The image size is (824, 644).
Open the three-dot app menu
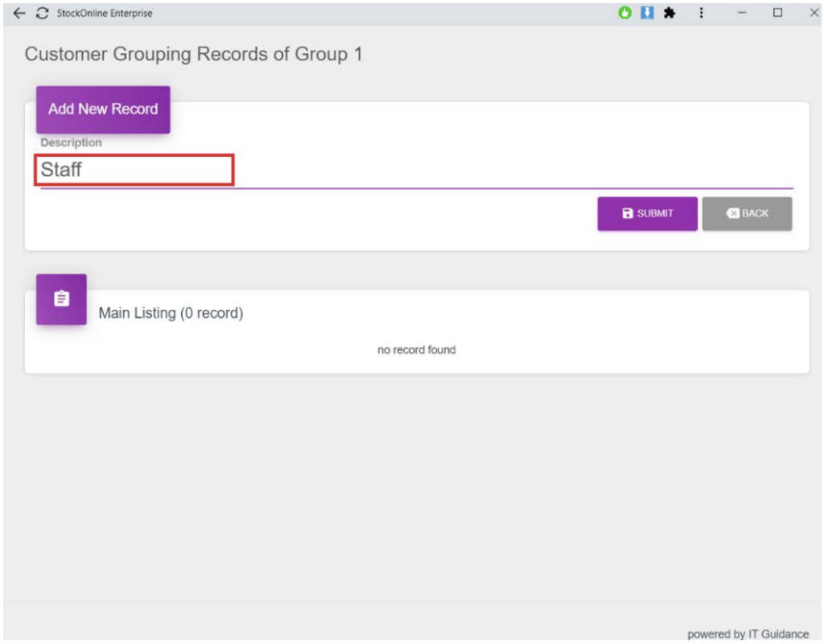tap(702, 13)
